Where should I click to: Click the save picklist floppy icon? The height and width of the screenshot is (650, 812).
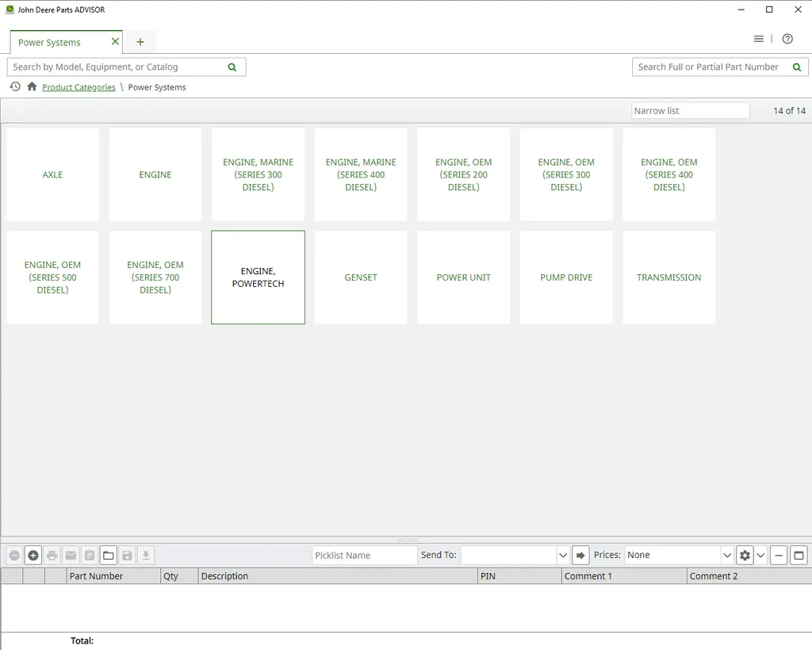click(127, 556)
